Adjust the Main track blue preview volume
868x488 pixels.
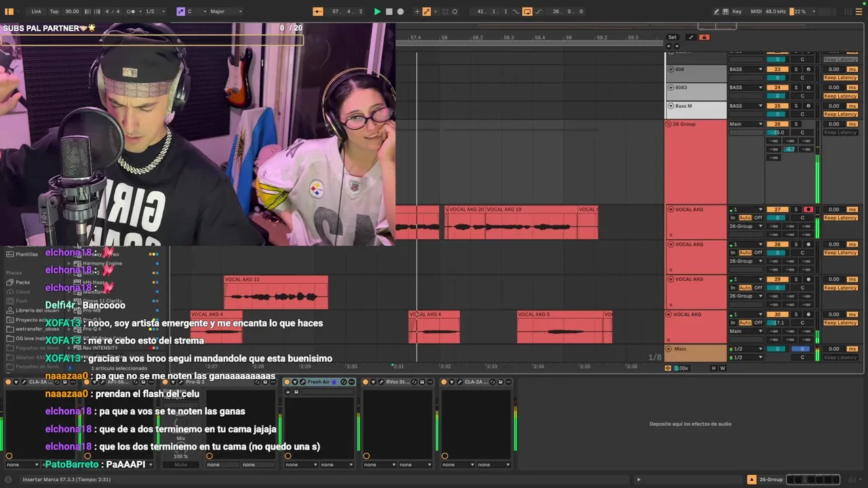(x=802, y=349)
